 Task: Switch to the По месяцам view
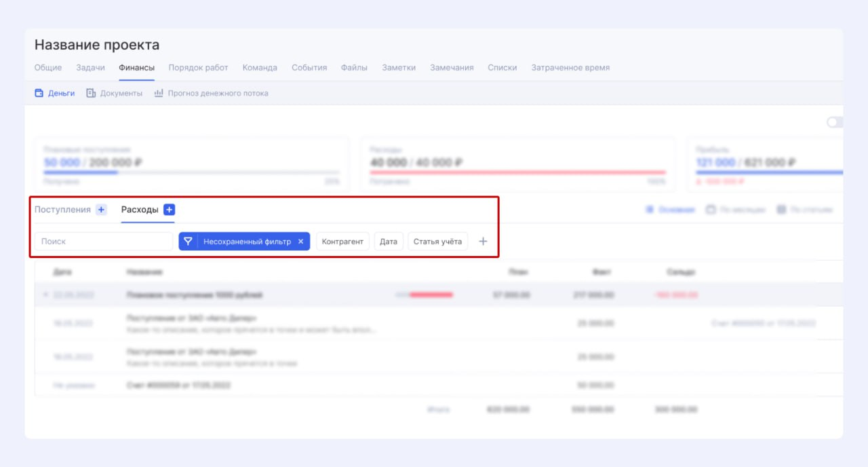tap(736, 210)
